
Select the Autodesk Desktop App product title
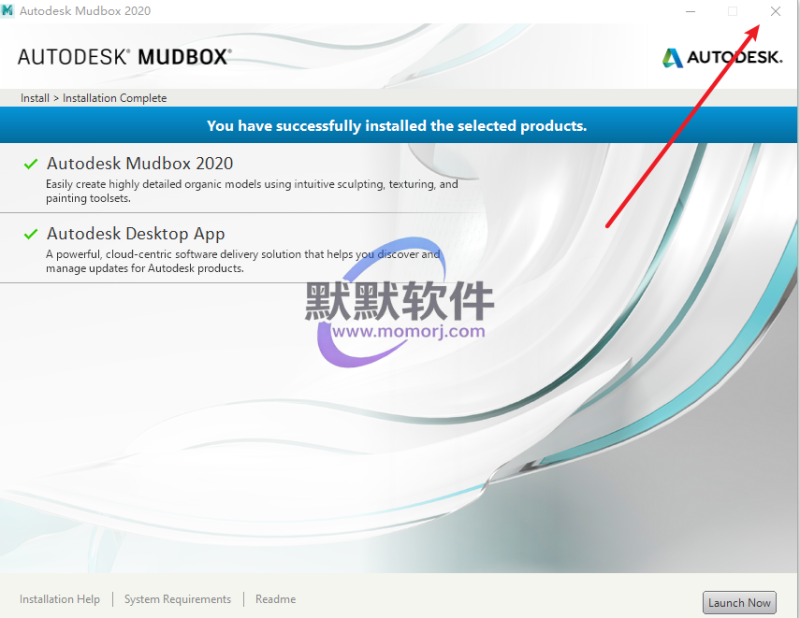[136, 234]
